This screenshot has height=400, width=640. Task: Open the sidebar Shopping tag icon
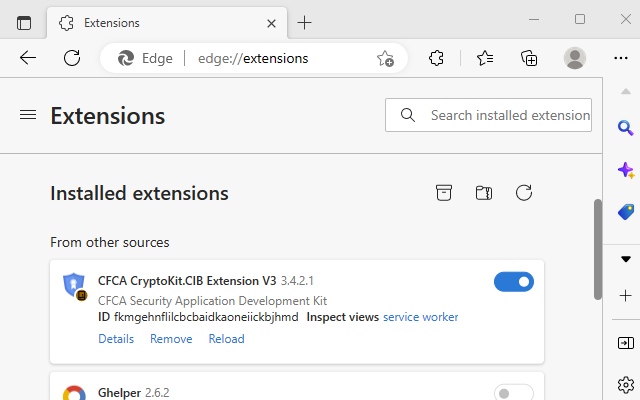[625, 212]
